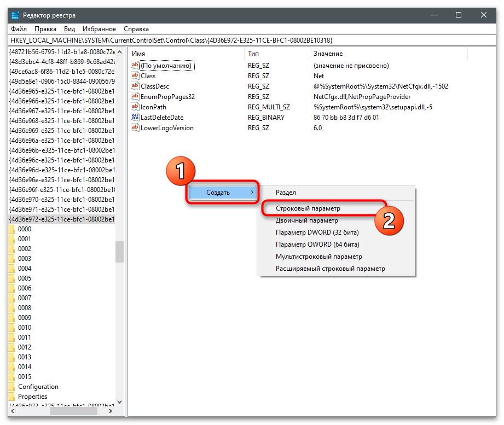
Task: Click the string icon next to Class
Action: click(x=135, y=75)
